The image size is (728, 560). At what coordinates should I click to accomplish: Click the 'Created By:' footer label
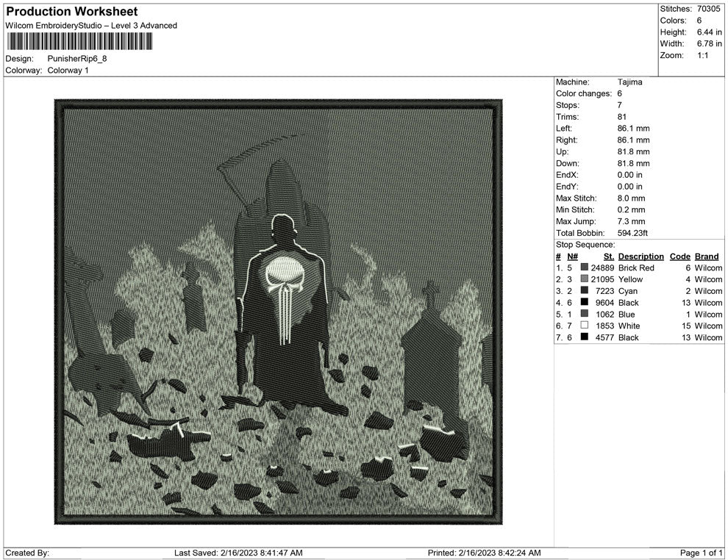(x=27, y=553)
